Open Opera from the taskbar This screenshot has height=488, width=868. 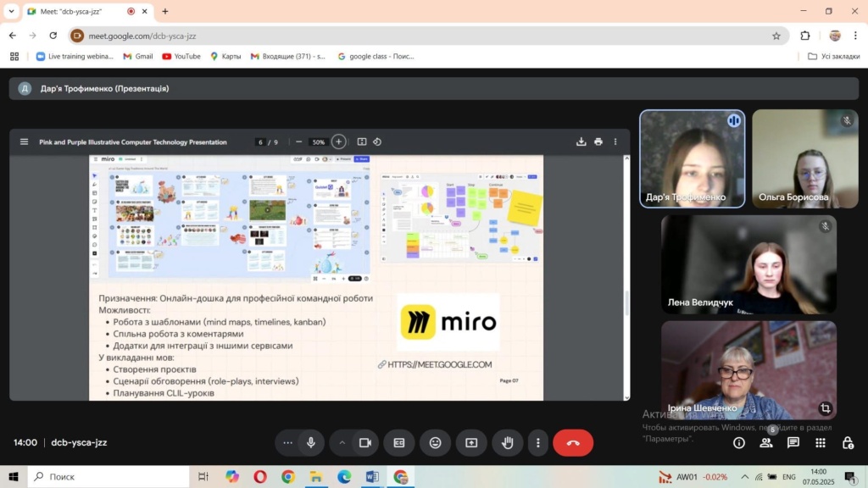point(259,476)
